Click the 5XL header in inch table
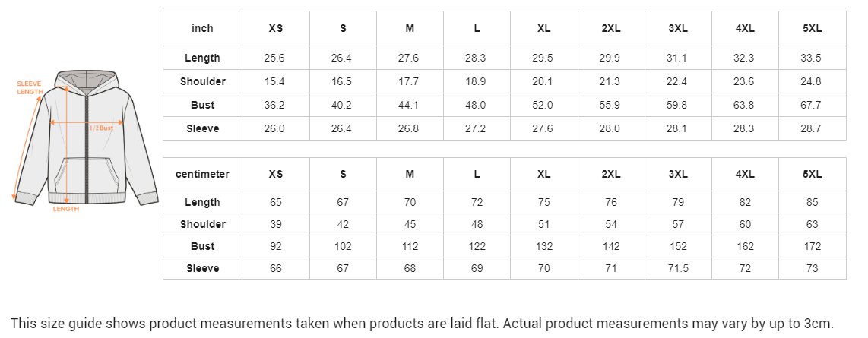 tap(812, 28)
